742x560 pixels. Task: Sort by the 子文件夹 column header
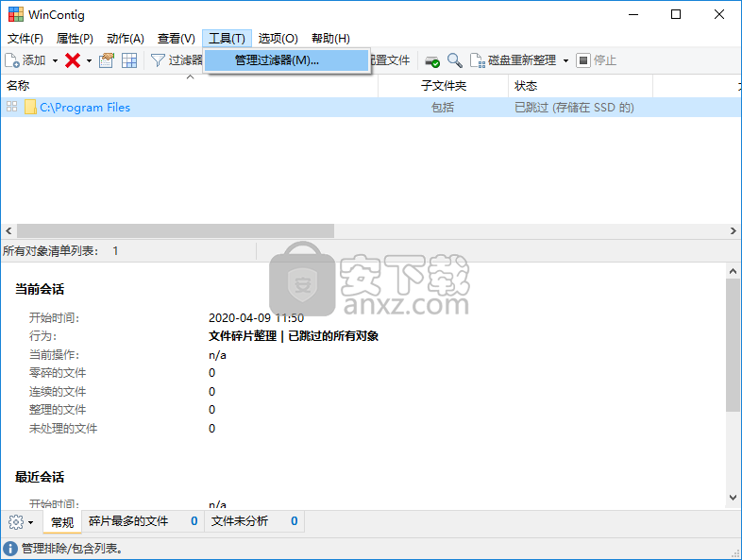click(x=444, y=86)
